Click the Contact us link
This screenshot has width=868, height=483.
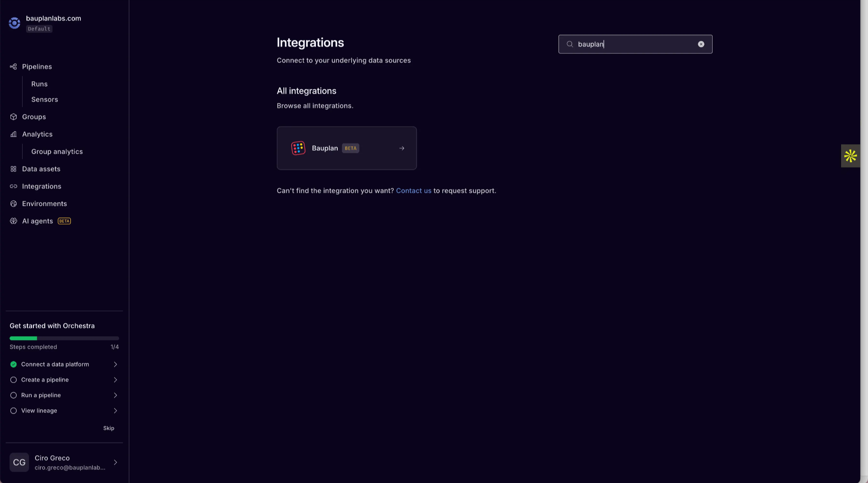coord(414,190)
